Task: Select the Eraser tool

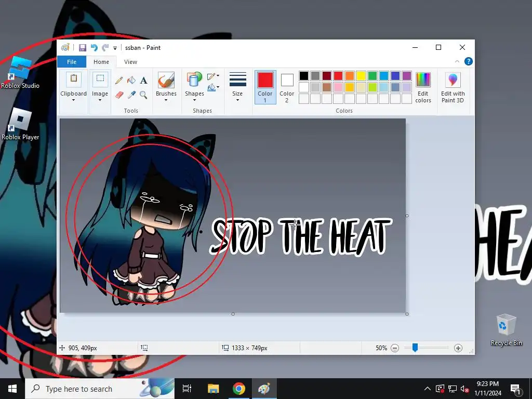Action: click(119, 95)
